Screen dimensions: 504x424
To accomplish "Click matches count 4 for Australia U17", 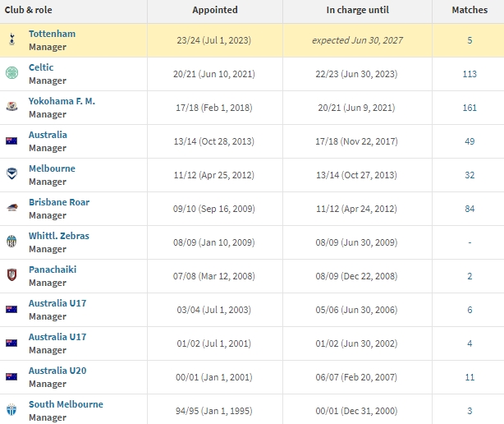I will point(470,343).
